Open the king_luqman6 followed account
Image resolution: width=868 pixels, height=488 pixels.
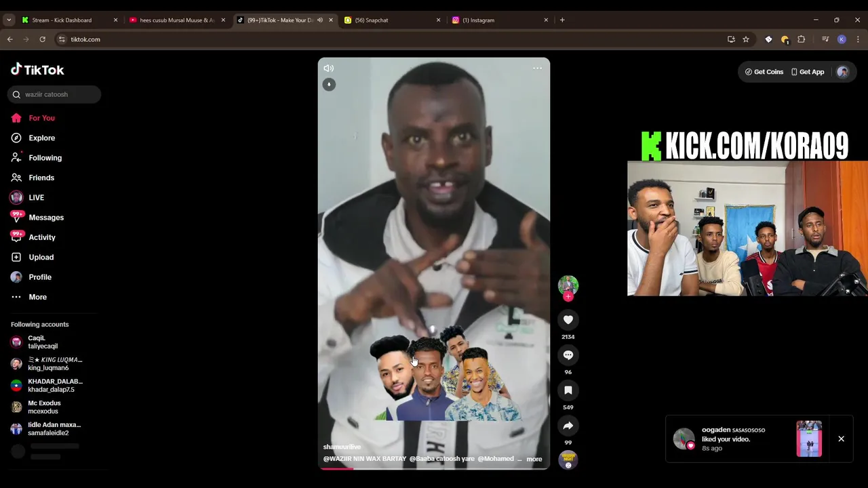pyautogui.click(x=47, y=364)
